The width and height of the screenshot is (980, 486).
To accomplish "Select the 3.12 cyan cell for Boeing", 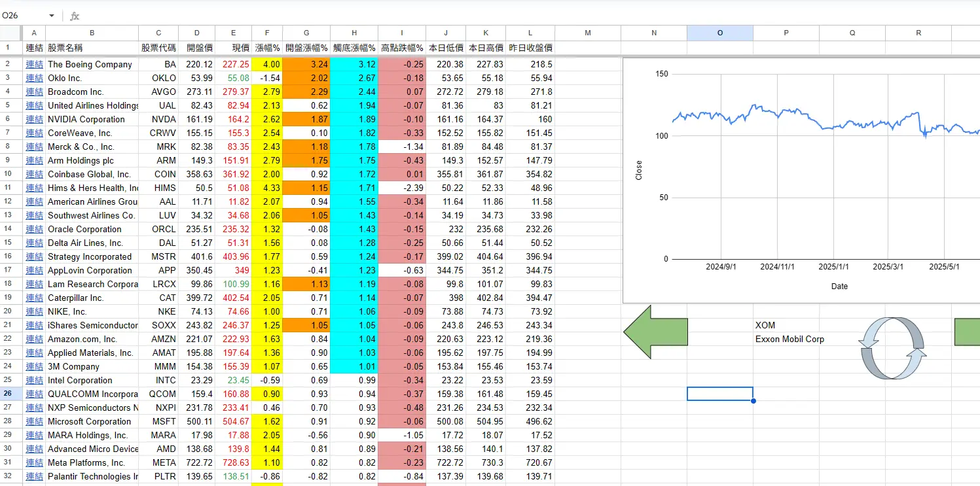I will [x=354, y=64].
